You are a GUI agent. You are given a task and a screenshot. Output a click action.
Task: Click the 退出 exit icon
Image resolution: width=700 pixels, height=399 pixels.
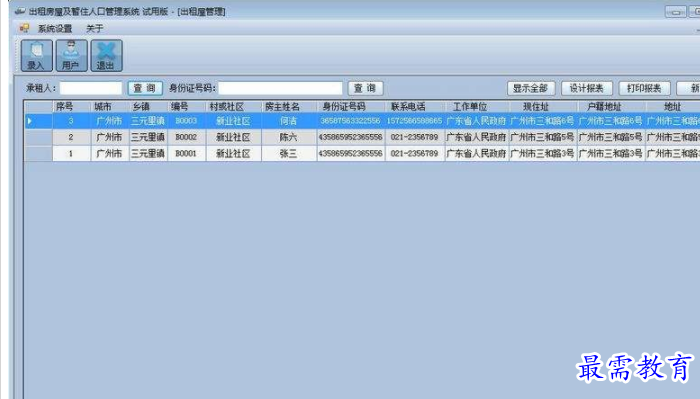[106, 55]
